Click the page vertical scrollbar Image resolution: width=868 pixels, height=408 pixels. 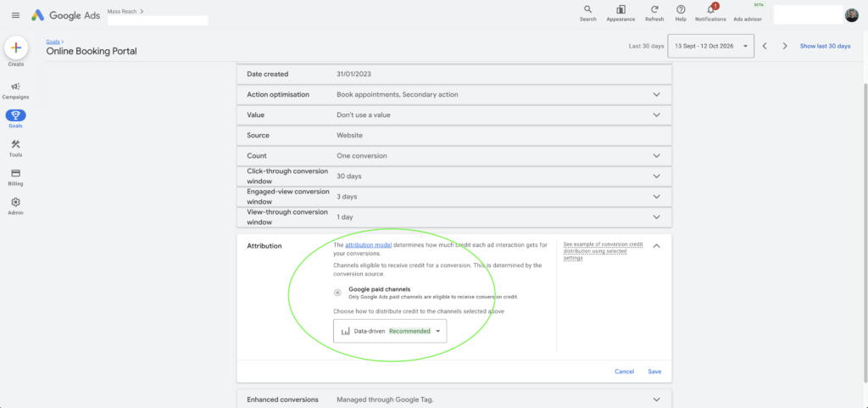[x=865, y=232]
